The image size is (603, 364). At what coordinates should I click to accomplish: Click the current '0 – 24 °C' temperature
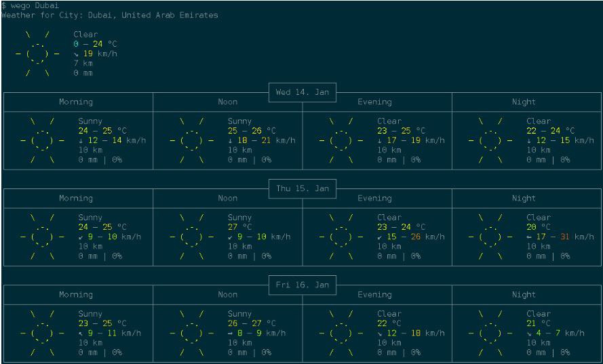pyautogui.click(x=95, y=44)
